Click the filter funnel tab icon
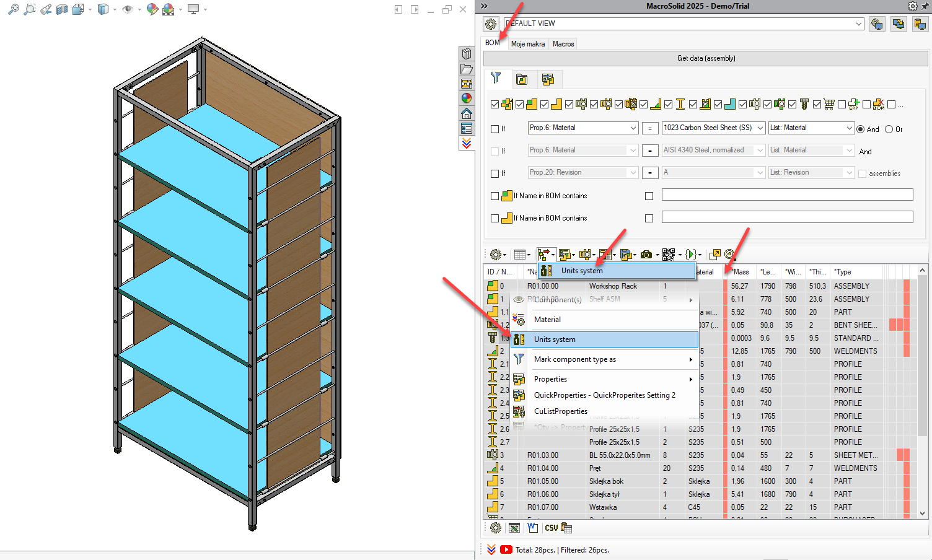Viewport: 932px width, 560px height. coord(496,78)
